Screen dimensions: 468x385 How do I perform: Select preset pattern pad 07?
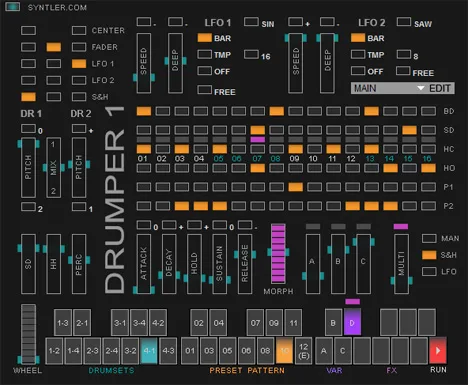pos(255,322)
